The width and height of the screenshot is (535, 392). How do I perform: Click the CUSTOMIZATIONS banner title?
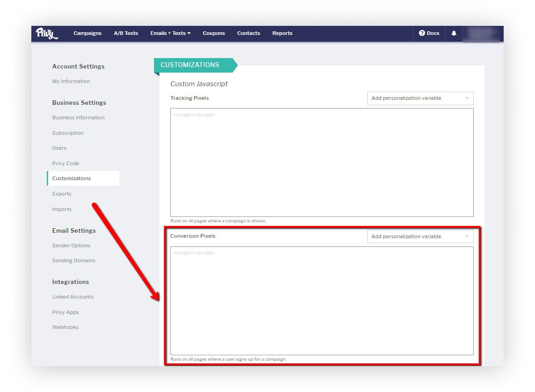tap(190, 65)
